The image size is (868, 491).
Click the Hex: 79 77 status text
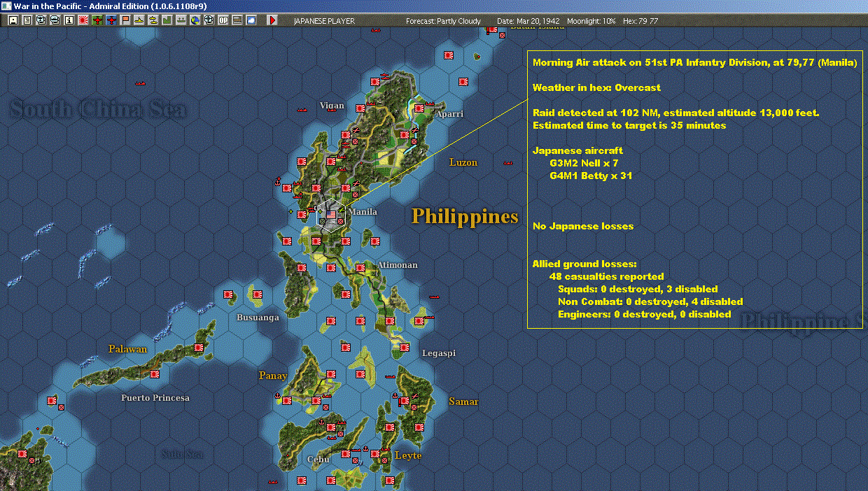click(x=639, y=21)
